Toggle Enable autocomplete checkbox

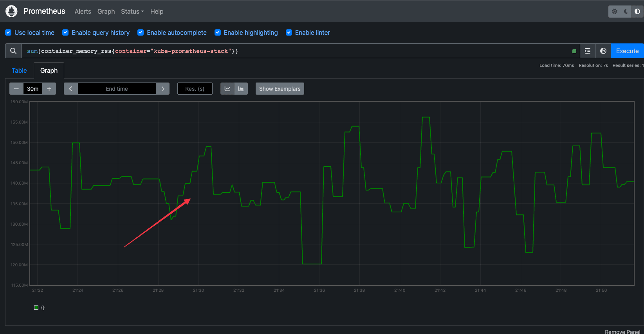click(x=141, y=32)
